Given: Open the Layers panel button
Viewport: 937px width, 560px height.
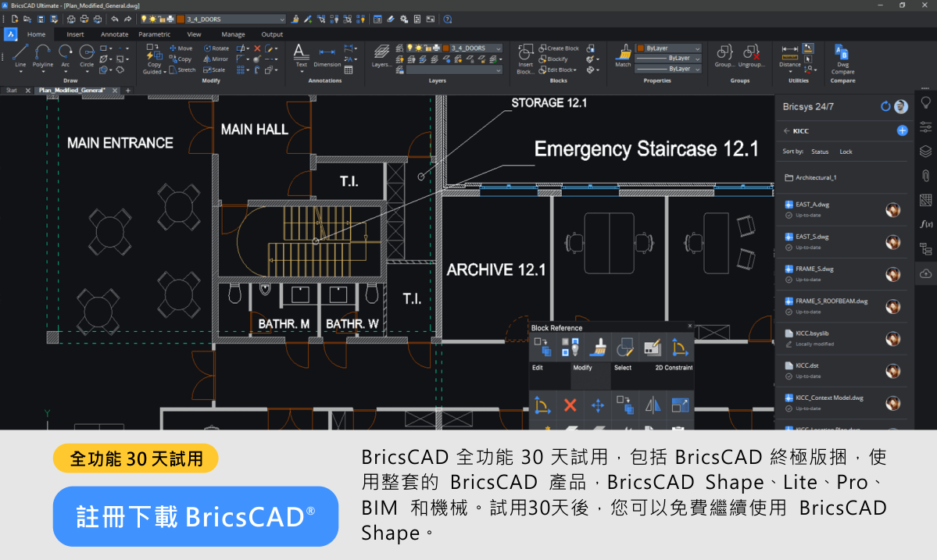Looking at the screenshot, I should (381, 55).
